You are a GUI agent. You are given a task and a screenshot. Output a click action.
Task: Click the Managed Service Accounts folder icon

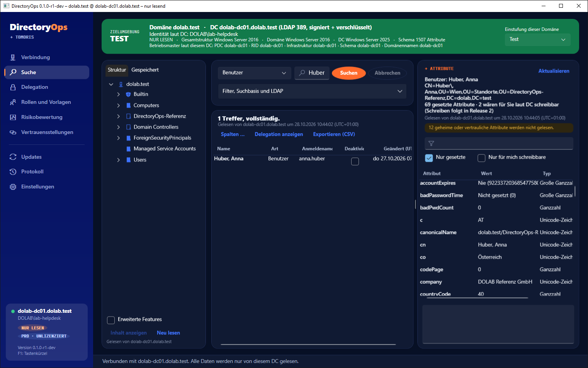pyautogui.click(x=128, y=149)
